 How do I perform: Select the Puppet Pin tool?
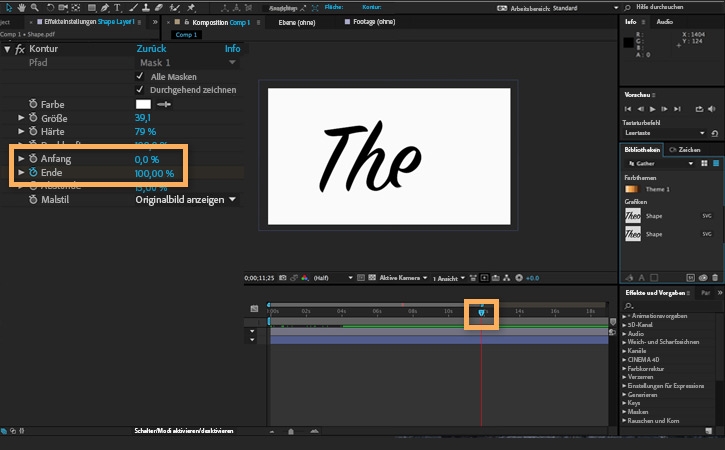pyautogui.click(x=190, y=7)
